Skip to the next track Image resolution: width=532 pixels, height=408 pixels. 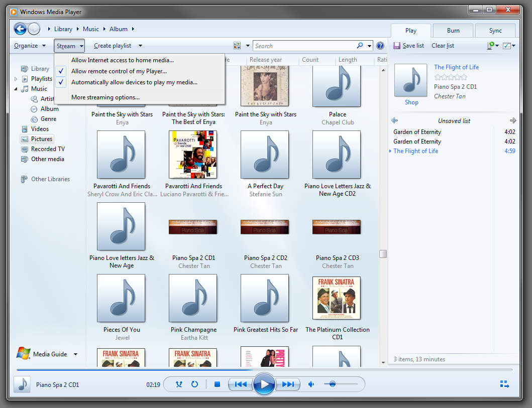(x=288, y=384)
